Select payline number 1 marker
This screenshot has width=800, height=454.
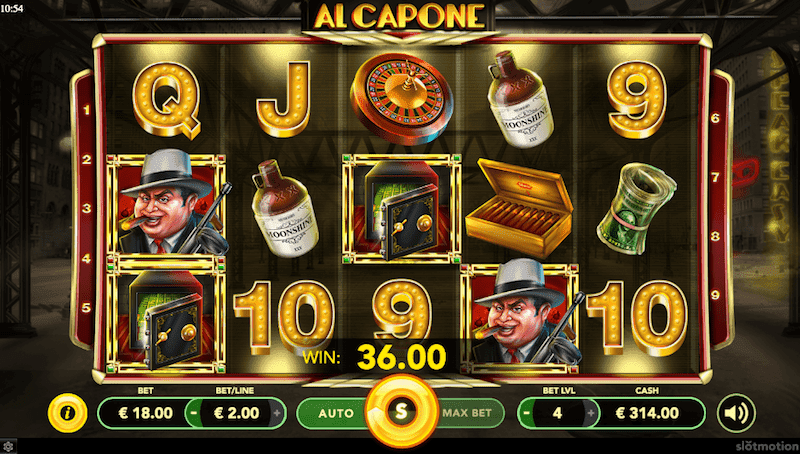pos(86,110)
